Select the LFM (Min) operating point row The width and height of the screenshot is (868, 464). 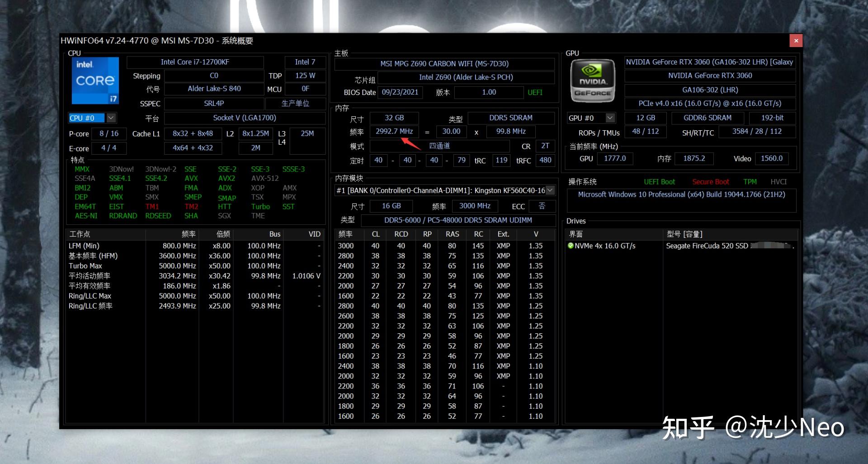[x=195, y=246]
